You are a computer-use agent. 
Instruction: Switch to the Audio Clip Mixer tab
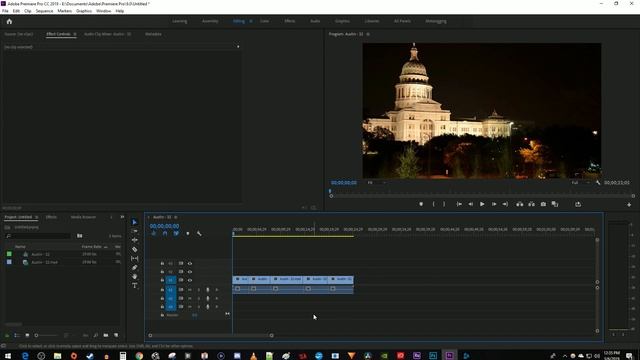(x=107, y=34)
